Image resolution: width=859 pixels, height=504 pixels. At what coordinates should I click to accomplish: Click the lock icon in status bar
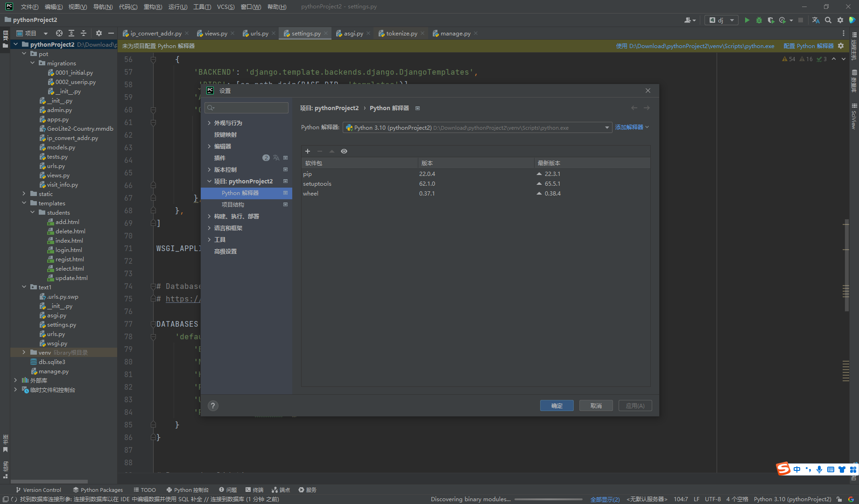839,499
